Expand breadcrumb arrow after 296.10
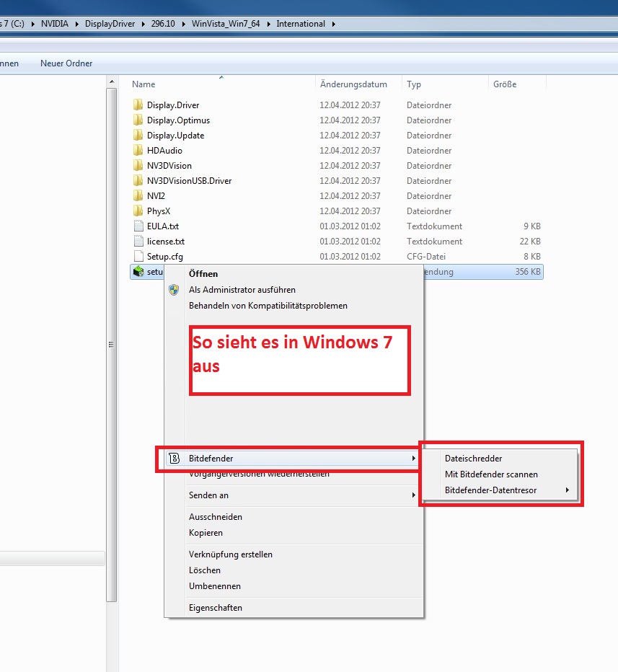The image size is (618, 672). pos(183,24)
